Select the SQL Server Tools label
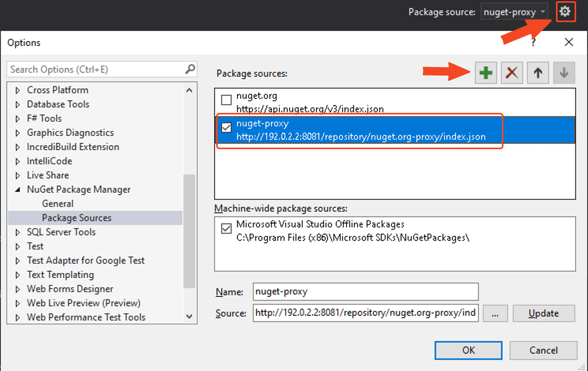 tap(61, 232)
